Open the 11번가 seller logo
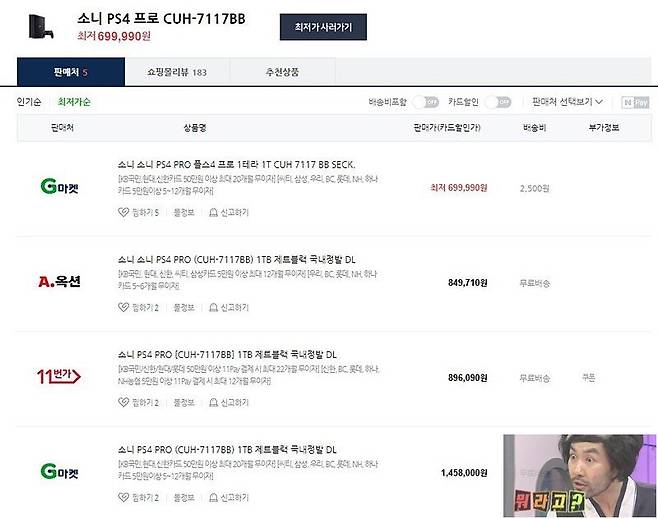The width and height of the screenshot is (658, 519). pyautogui.click(x=59, y=376)
